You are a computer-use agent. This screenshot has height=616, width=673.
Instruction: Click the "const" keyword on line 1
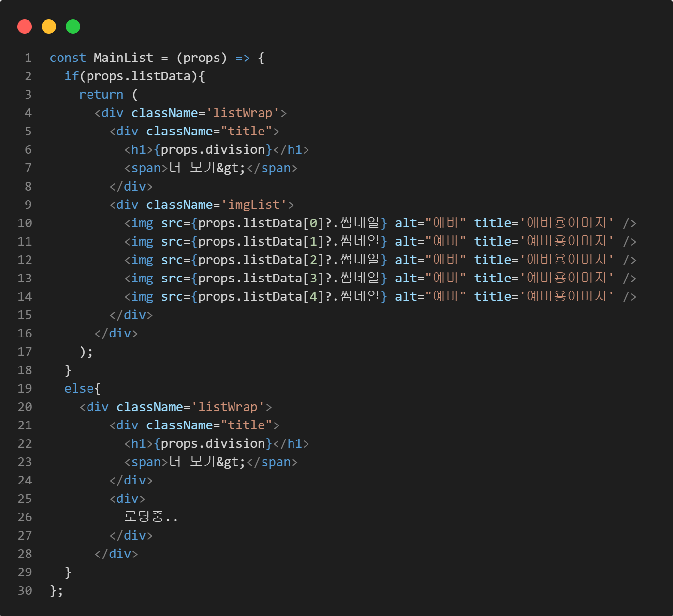68,58
